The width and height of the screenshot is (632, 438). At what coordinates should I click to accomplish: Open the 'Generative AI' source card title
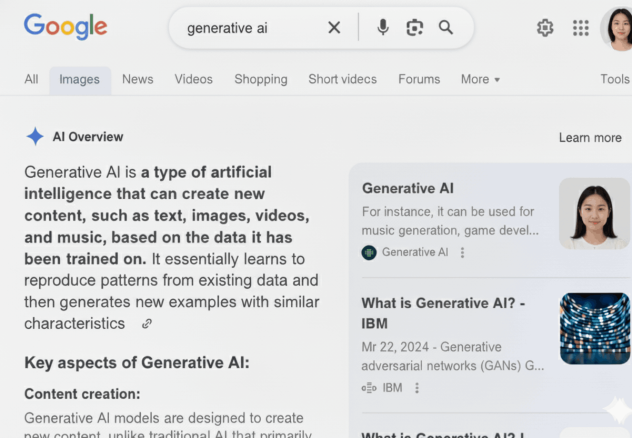pos(408,188)
